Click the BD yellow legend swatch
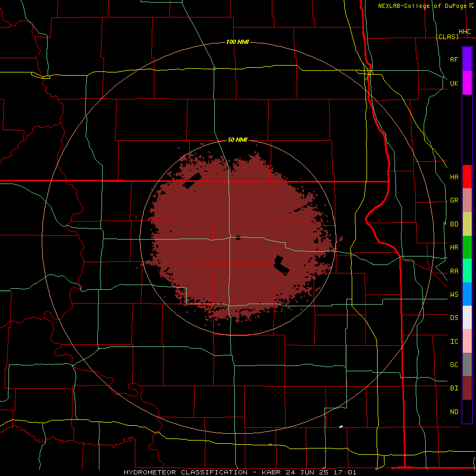 pos(467,224)
